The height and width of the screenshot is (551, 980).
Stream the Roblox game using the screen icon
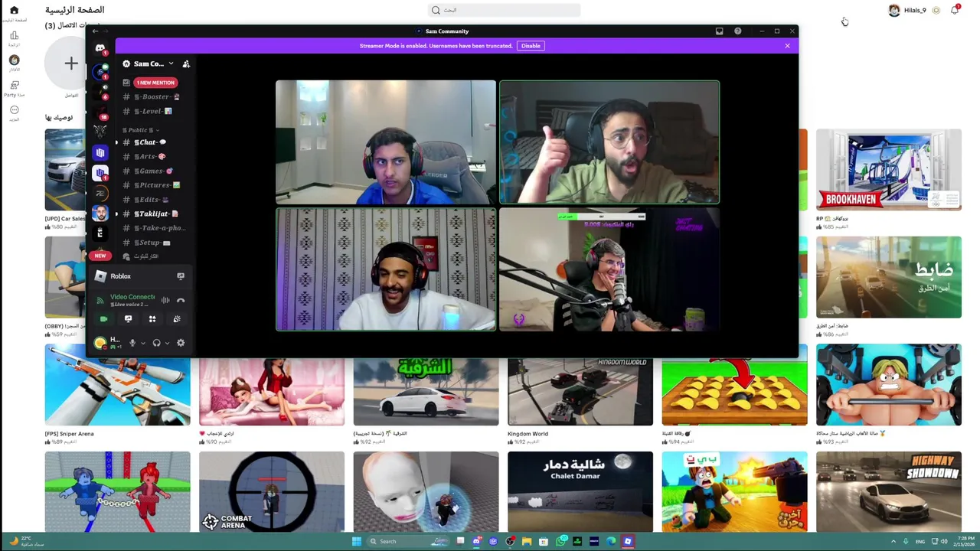181,276
